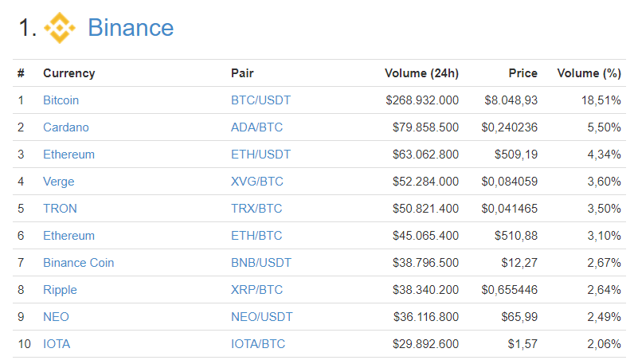638x364 pixels.
Task: Open the ETH/USDT pair link
Action: [x=260, y=155]
